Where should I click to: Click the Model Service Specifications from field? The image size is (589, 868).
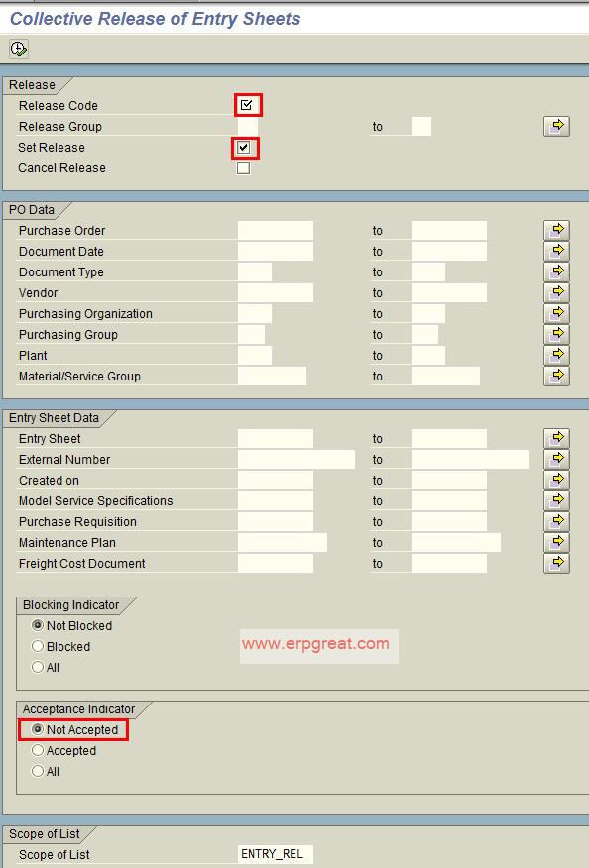[x=276, y=501]
